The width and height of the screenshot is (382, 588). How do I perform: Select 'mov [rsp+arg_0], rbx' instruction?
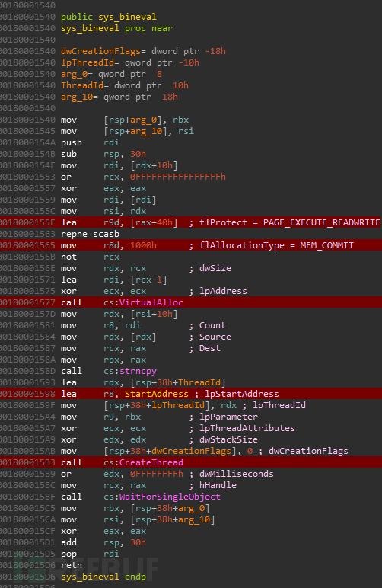(125, 120)
